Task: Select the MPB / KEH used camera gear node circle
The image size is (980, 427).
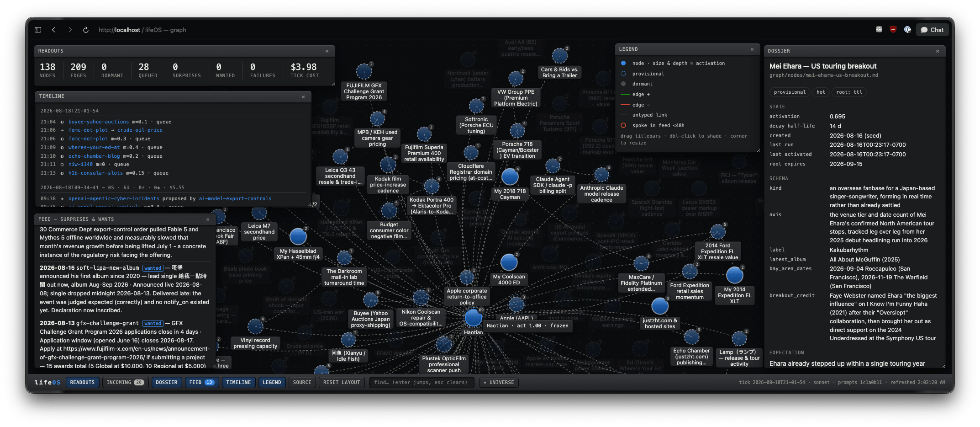Action: [377, 119]
